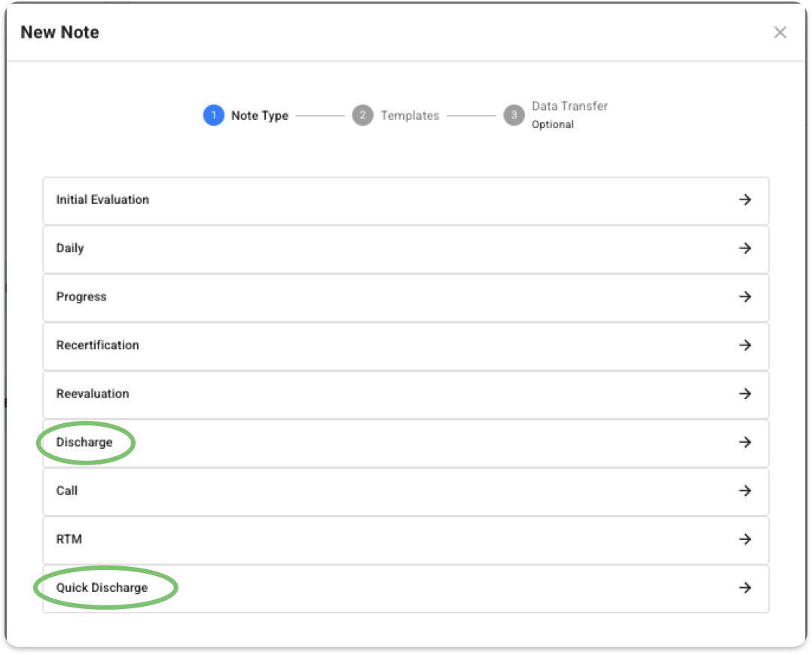Click the arrow icon beside Progress

click(x=745, y=297)
